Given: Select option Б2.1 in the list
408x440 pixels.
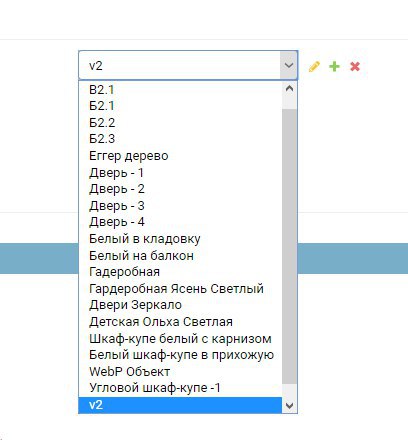Looking at the screenshot, I should [180, 106].
